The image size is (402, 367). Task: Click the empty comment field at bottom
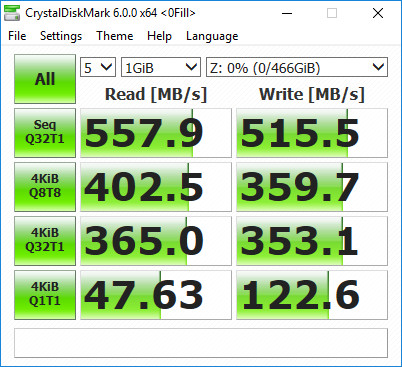point(201,343)
